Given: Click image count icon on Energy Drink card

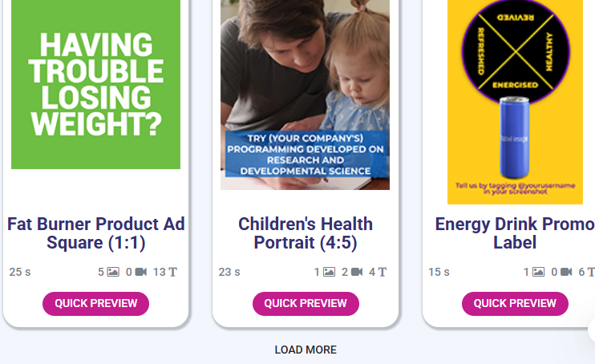Looking at the screenshot, I should (538, 272).
